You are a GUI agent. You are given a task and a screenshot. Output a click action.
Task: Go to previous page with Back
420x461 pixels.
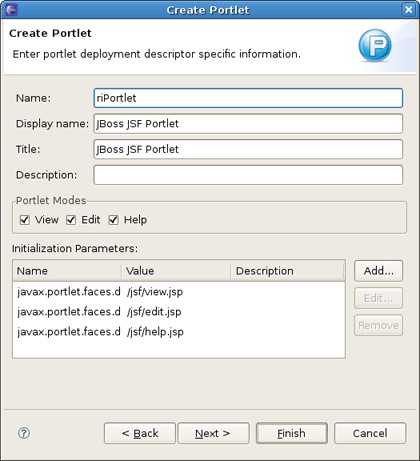(140, 433)
